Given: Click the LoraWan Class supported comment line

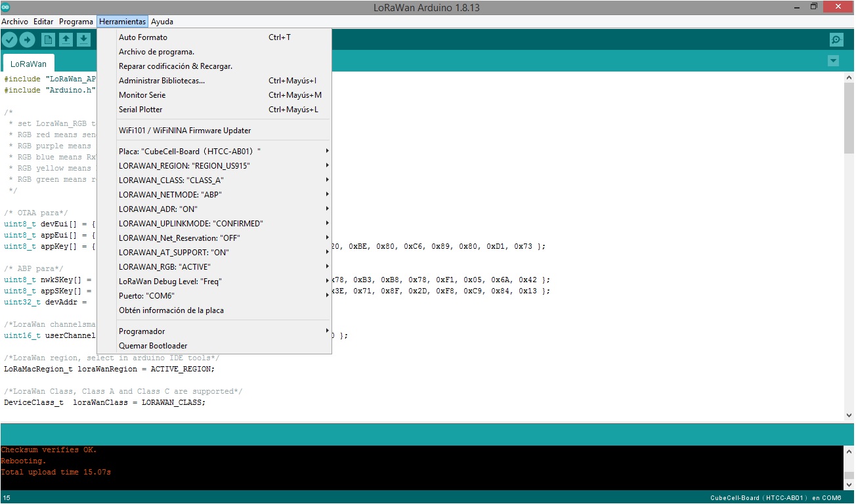Looking at the screenshot, I should click(123, 391).
